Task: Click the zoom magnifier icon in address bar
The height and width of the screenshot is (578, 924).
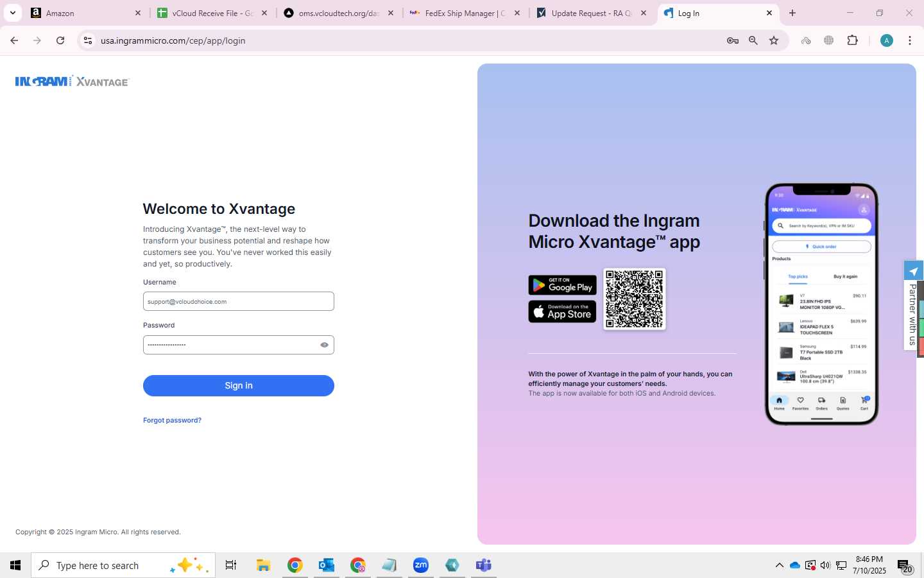Action: [753, 40]
